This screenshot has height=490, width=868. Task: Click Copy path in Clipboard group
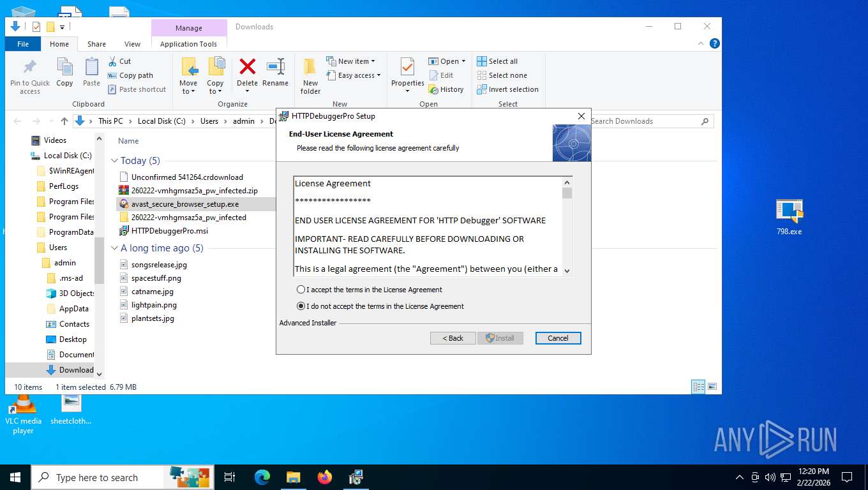tap(130, 75)
